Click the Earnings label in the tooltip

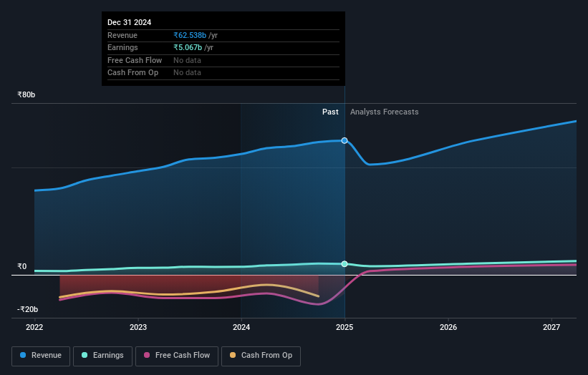[122, 47]
